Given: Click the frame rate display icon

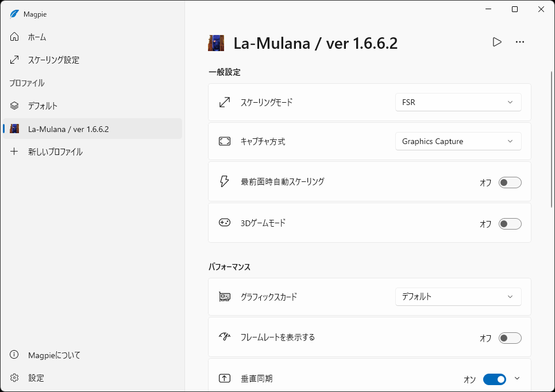Looking at the screenshot, I should pyautogui.click(x=223, y=337).
